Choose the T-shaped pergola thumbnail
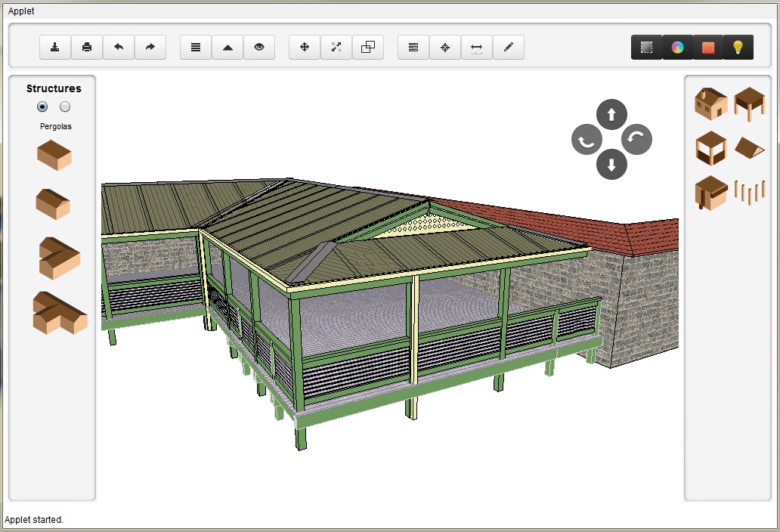The width and height of the screenshot is (780, 532). click(x=60, y=313)
